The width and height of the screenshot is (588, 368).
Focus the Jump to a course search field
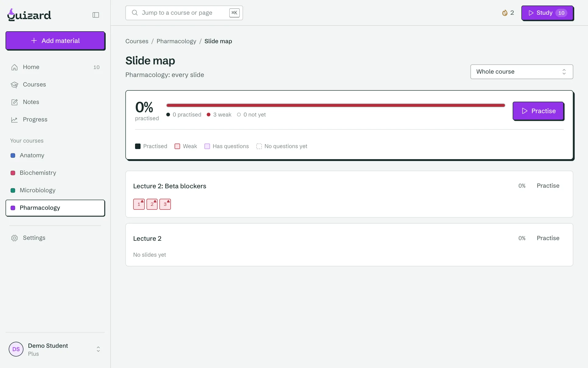point(184,13)
